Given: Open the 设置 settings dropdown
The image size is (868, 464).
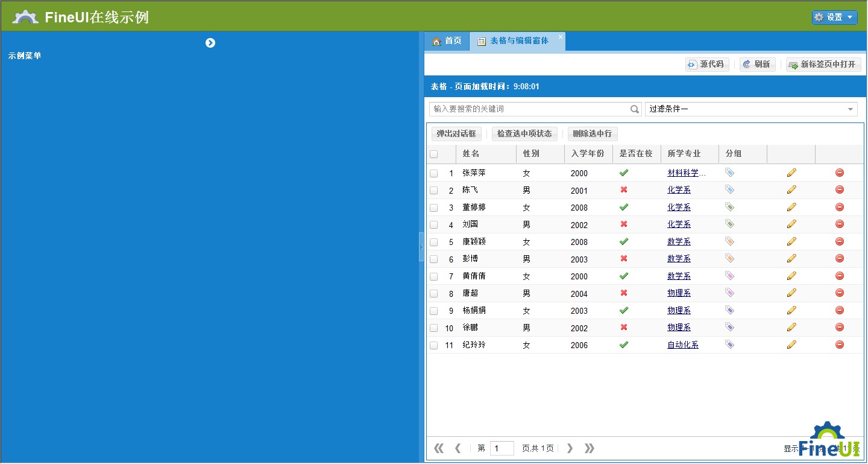Looking at the screenshot, I should click(834, 17).
